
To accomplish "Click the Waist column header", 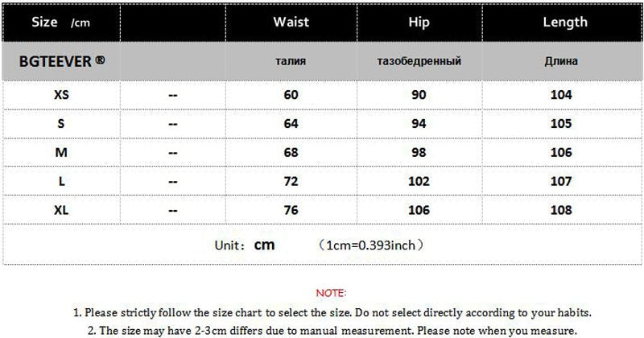I will [291, 23].
